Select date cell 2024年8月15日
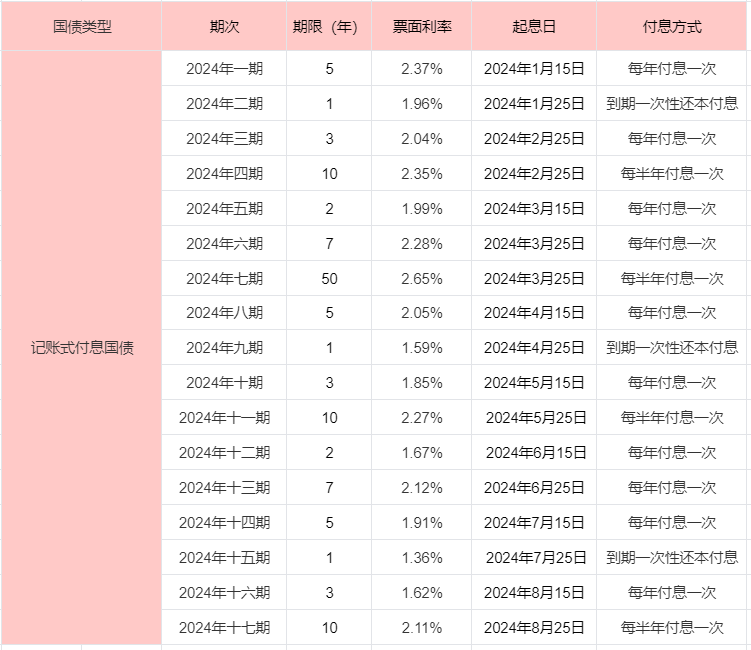This screenshot has height=650, width=751. click(534, 592)
